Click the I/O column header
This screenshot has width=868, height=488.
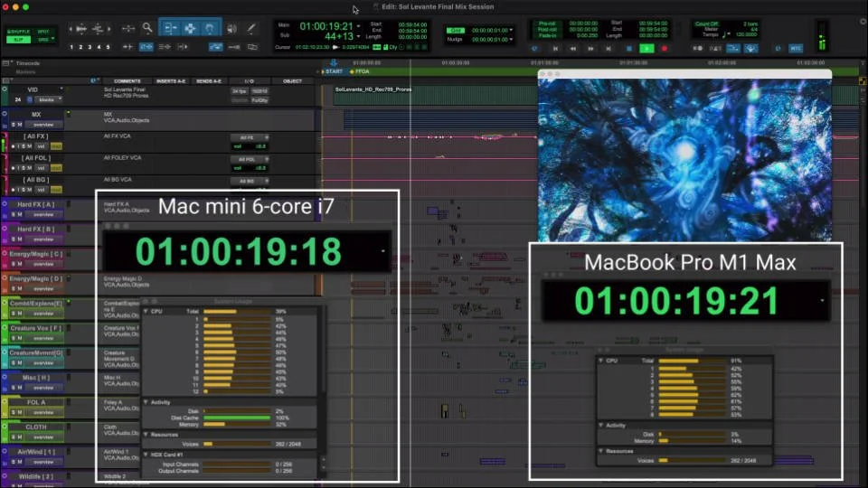click(250, 81)
